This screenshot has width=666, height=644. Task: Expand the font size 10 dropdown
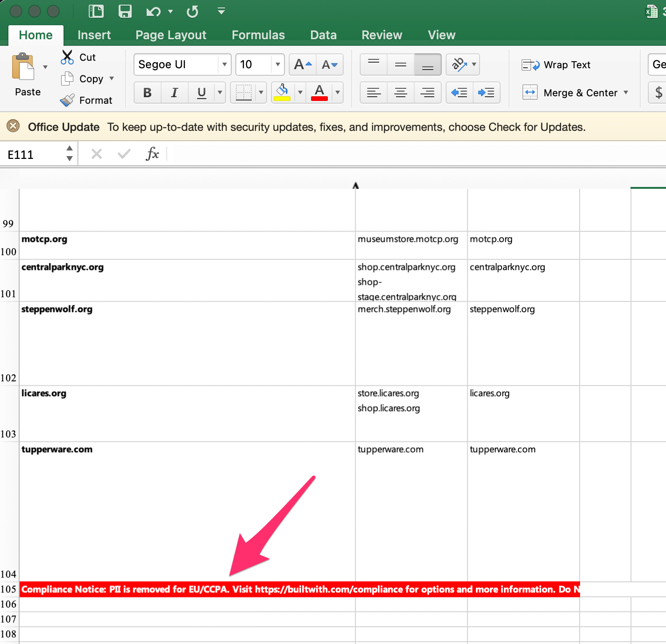[278, 64]
